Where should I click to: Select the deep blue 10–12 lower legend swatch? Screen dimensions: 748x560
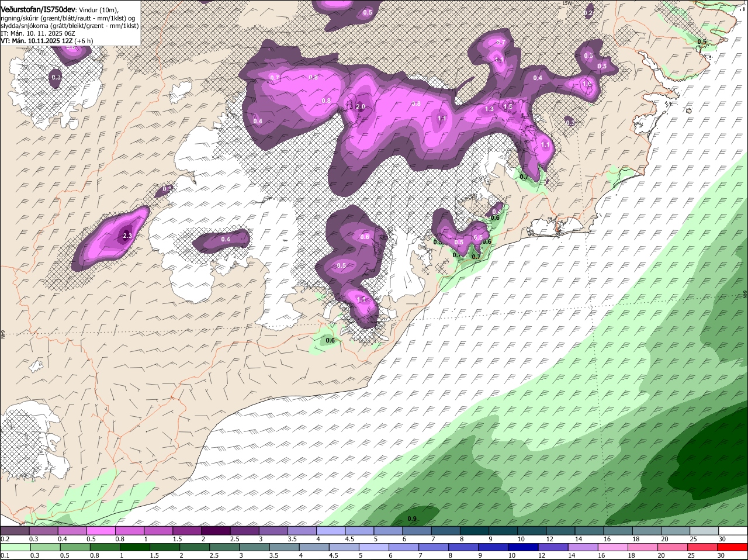point(524,548)
